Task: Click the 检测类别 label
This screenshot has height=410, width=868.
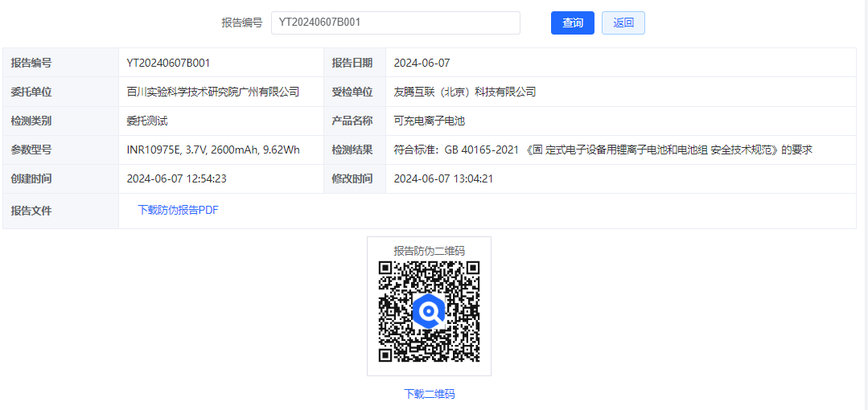Action: [31, 121]
